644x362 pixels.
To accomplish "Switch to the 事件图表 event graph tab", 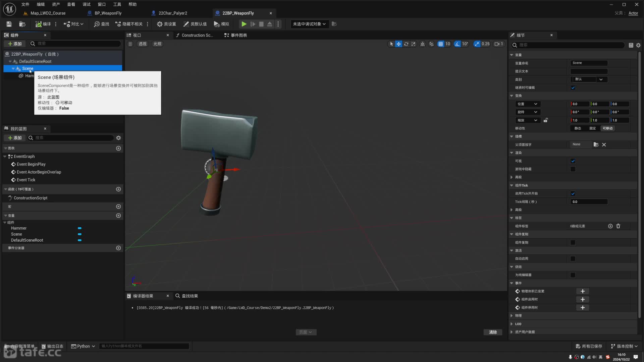I will coord(236,35).
